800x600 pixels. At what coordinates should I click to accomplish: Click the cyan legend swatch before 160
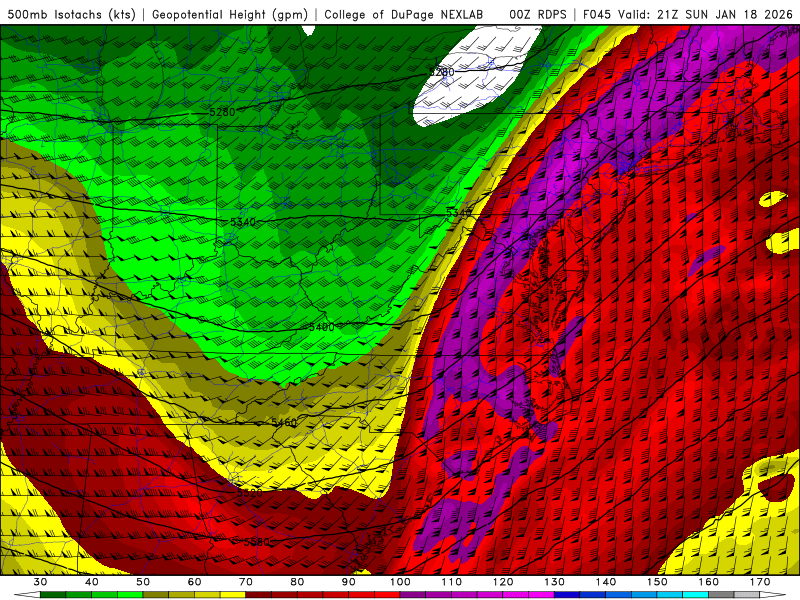coord(696,595)
